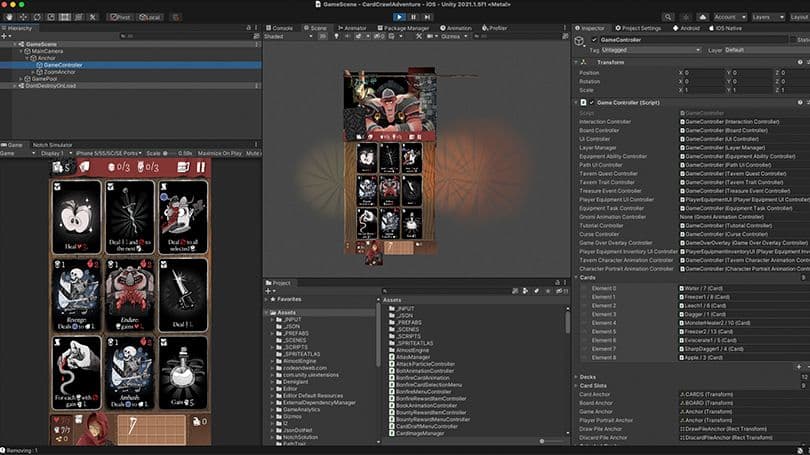Select the Hand tool in the toolbar

[x=9, y=17]
